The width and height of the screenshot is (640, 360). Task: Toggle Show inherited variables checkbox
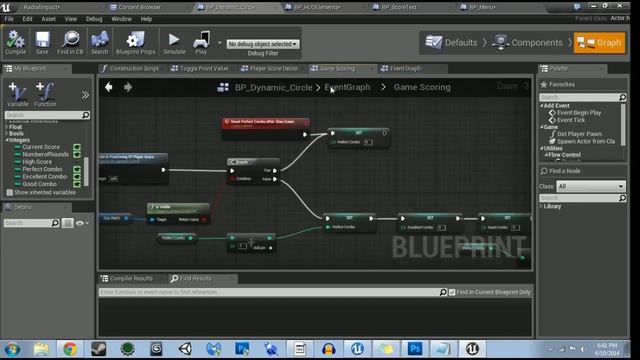pyautogui.click(x=10, y=192)
